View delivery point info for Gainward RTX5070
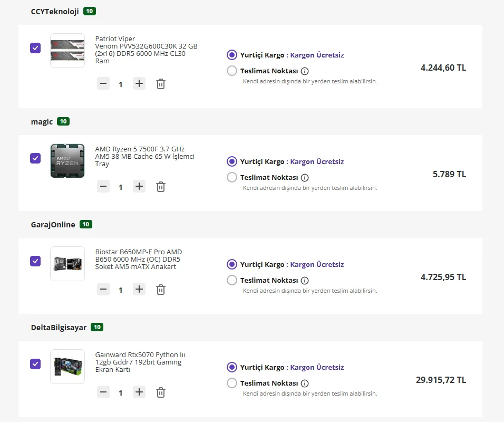This screenshot has width=504, height=422. [x=305, y=383]
